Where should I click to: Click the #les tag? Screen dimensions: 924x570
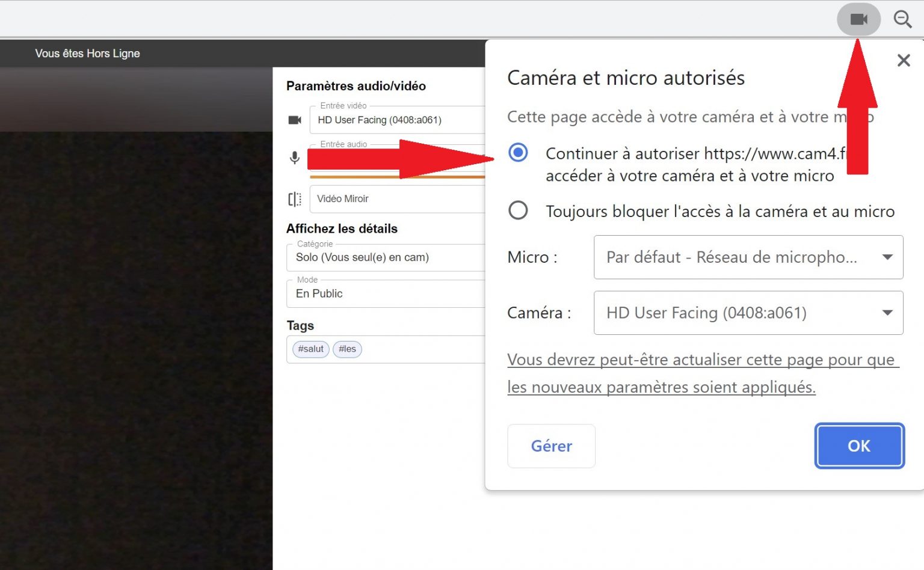[x=347, y=349]
